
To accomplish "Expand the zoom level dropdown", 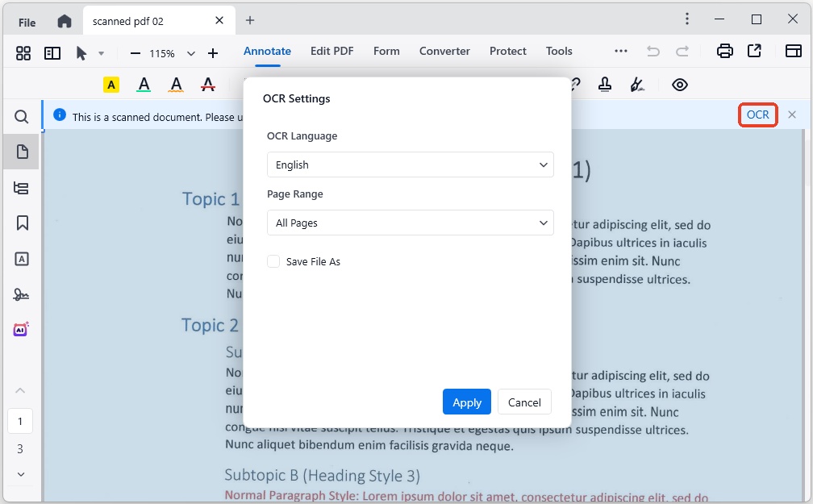I will 190,53.
